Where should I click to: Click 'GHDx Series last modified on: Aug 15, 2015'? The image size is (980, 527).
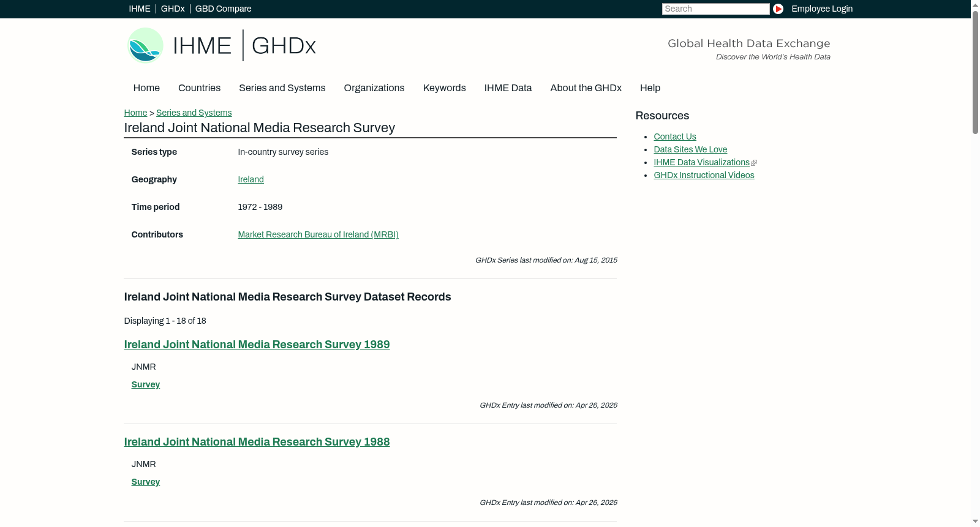click(x=546, y=260)
